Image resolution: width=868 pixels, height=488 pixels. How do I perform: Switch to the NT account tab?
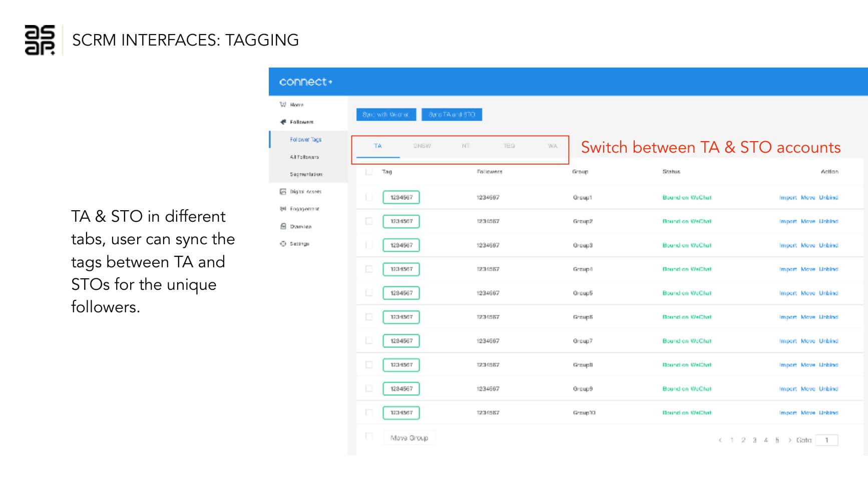[x=466, y=146]
